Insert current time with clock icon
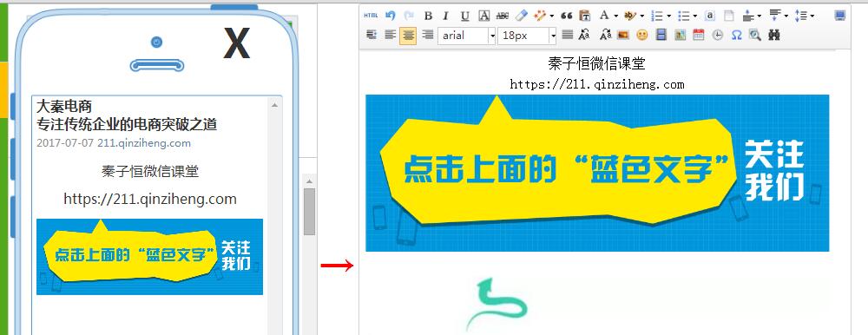Viewport: 868px width, 335px height. click(x=718, y=36)
